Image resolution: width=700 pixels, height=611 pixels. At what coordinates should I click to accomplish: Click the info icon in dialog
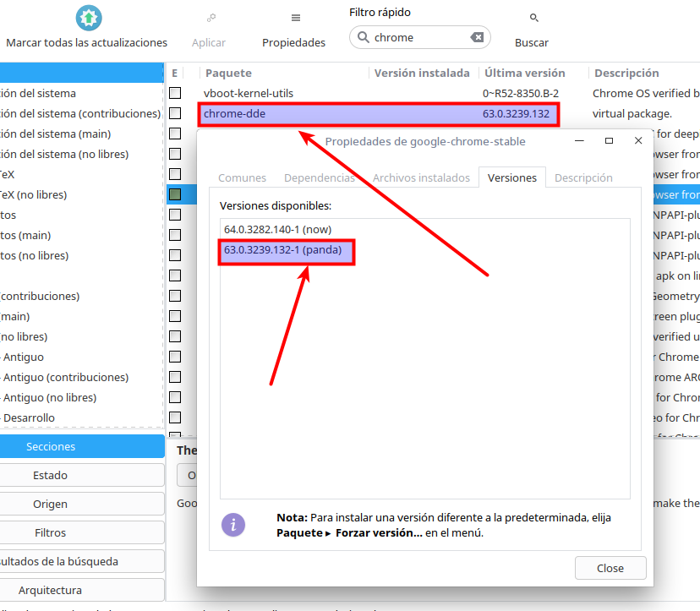point(233,525)
